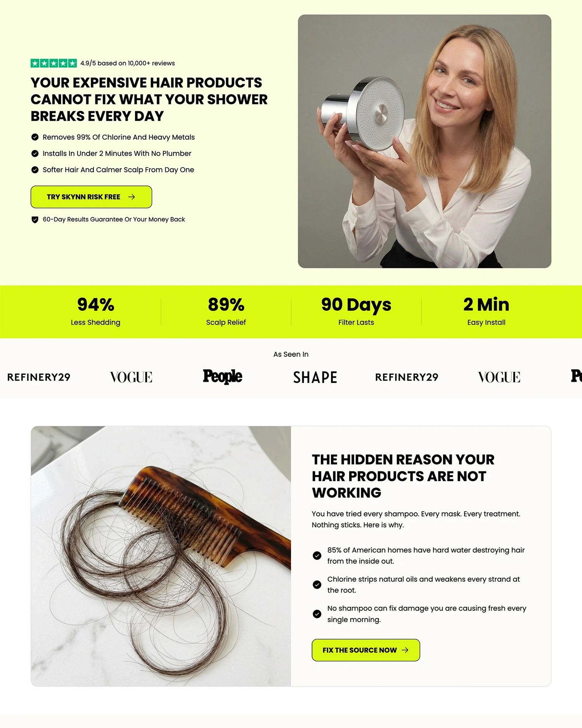Open the photo of woman holding shower head
Viewport: 582px width, 728px height.
coord(424,141)
